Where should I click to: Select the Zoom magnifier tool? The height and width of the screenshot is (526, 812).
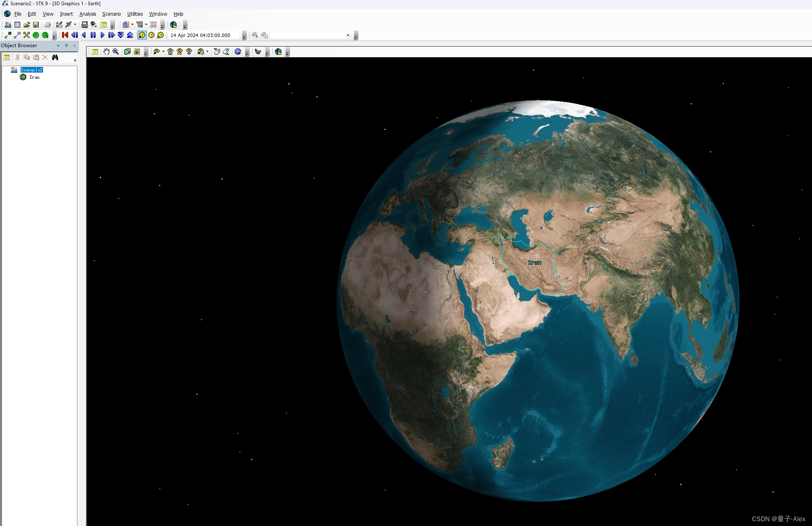click(116, 52)
